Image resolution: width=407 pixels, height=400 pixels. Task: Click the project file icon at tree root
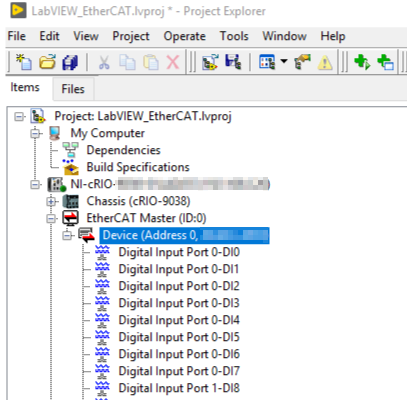(x=38, y=116)
